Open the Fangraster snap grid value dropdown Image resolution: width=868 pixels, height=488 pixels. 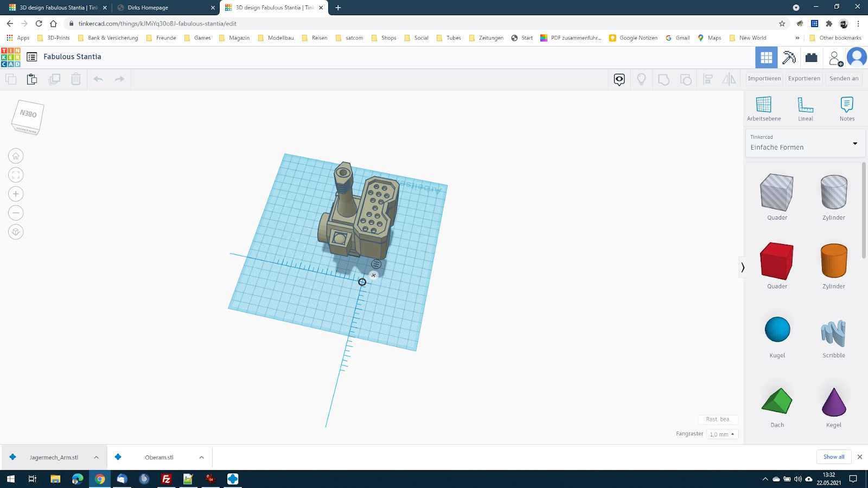click(722, 434)
